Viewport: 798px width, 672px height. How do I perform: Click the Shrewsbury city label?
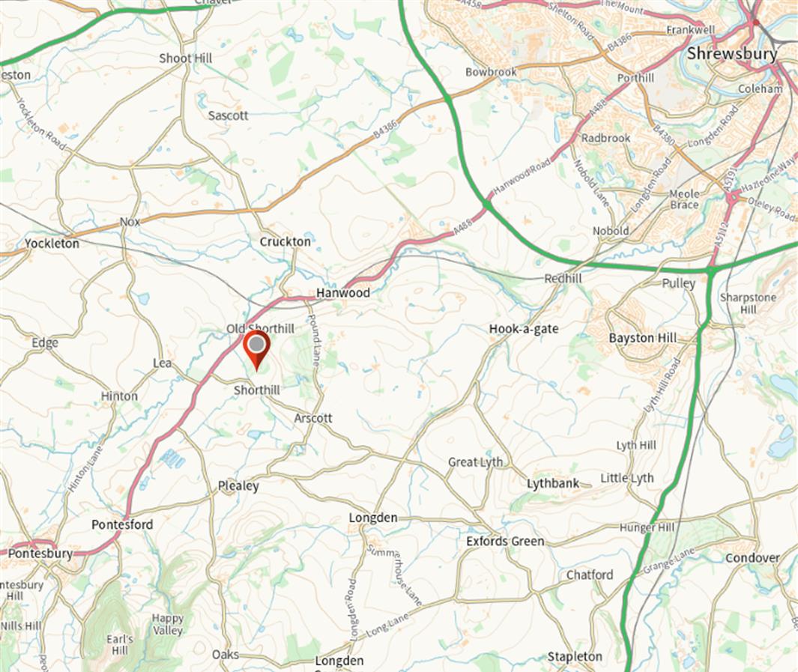coord(732,53)
